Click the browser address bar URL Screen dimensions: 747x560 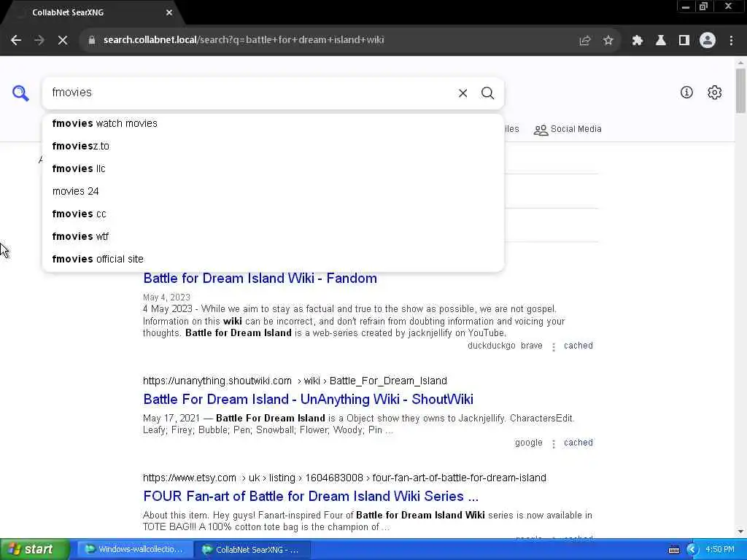coord(244,40)
